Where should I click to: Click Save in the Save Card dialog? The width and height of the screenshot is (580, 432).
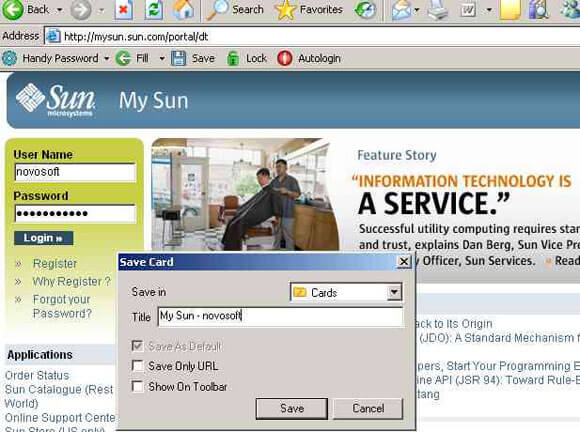[292, 408]
